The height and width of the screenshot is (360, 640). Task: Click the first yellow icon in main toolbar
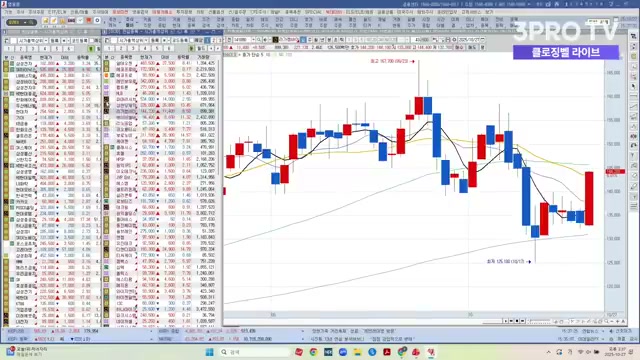[46, 20]
